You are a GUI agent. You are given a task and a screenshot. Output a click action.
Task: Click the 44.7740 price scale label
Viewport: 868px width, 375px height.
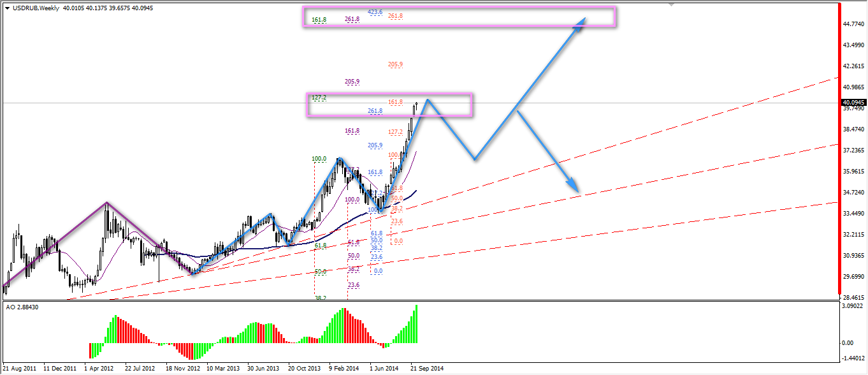[853, 24]
